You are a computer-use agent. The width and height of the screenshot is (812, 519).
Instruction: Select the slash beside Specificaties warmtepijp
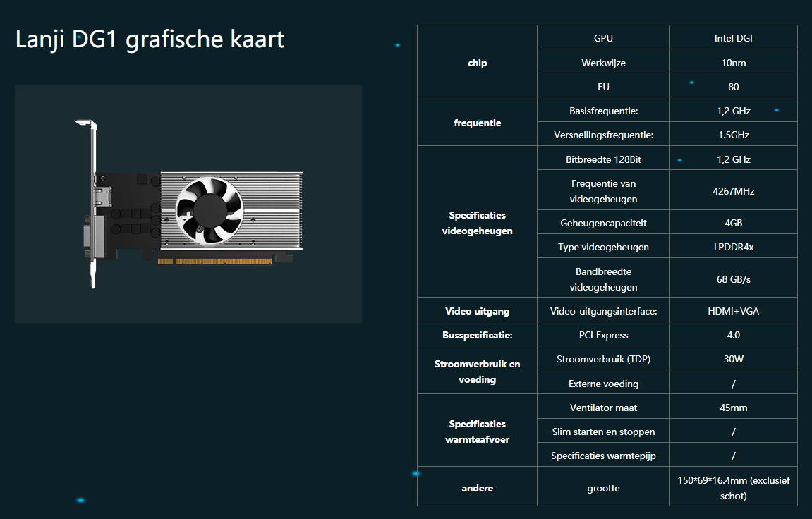click(733, 455)
